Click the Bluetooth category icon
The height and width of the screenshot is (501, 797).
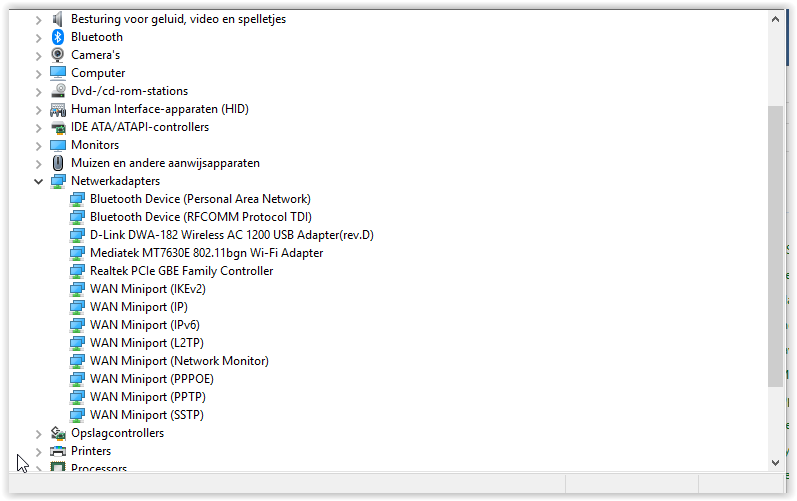tap(58, 37)
